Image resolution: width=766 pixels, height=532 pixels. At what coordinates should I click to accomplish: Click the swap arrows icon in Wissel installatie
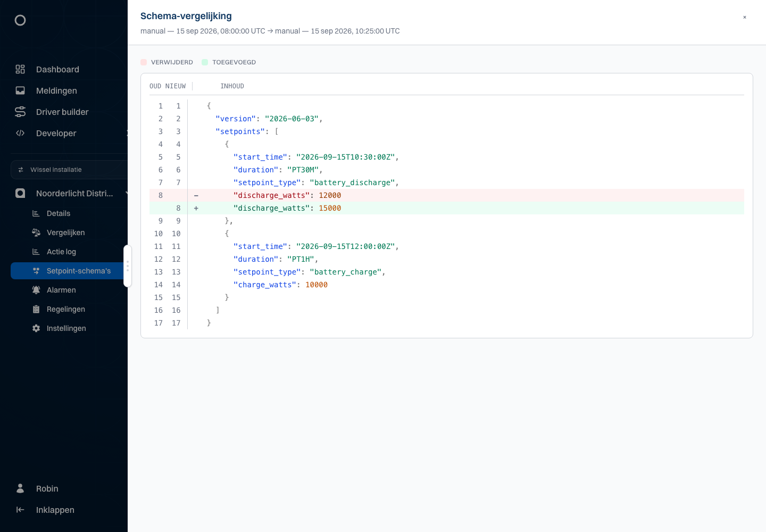tap(21, 170)
